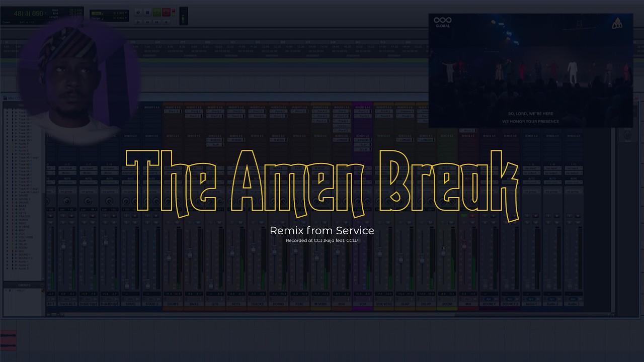644x362 pixels.
Task: Click the red Record transport button
Action: 166,12
